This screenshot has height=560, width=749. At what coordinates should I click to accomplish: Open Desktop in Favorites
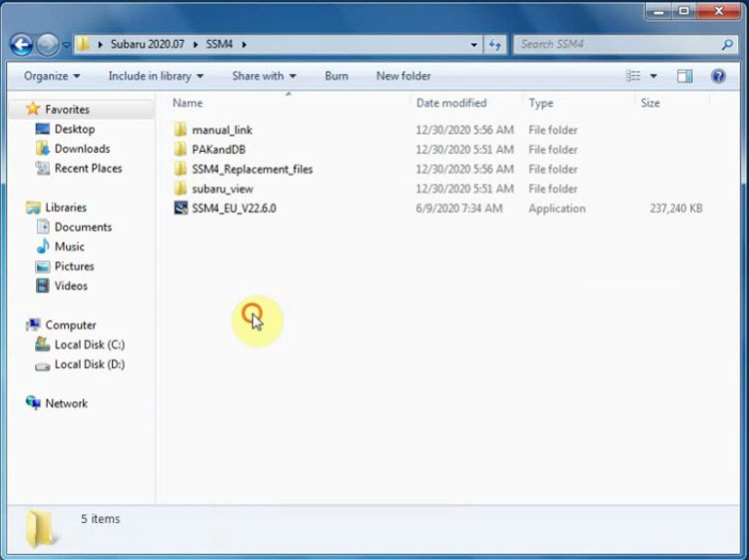75,129
